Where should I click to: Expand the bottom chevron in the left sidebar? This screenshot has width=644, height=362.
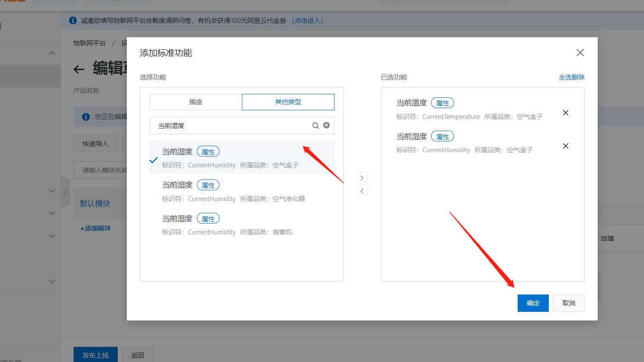click(x=52, y=281)
